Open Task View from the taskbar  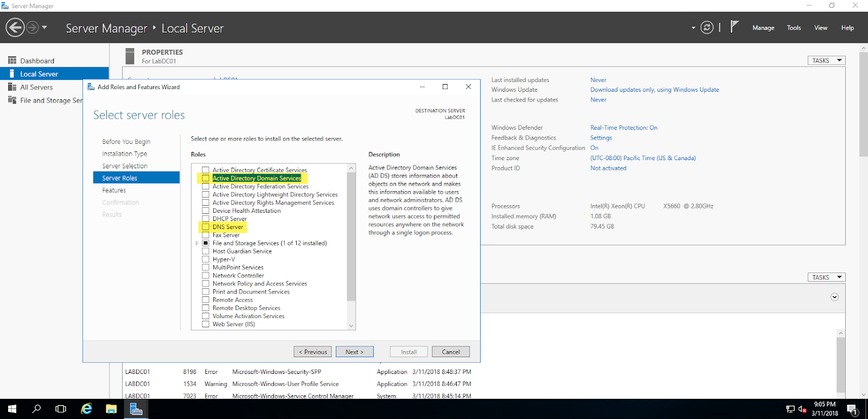coord(61,409)
